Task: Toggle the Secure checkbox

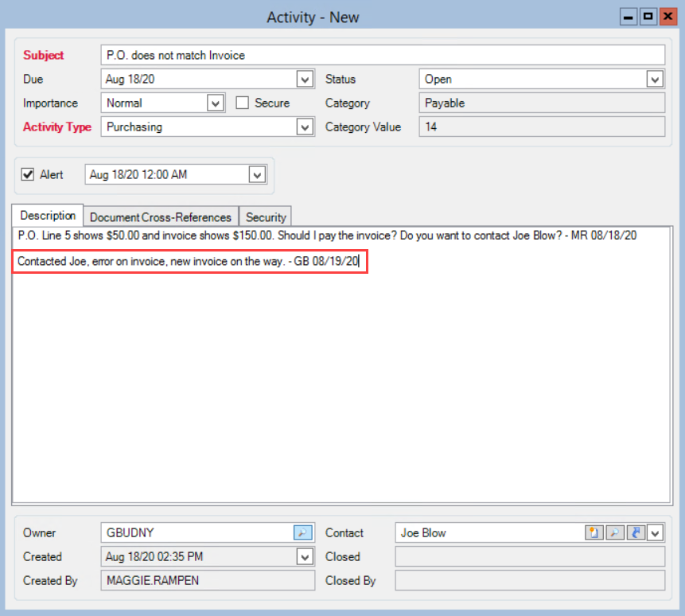Action: (243, 103)
